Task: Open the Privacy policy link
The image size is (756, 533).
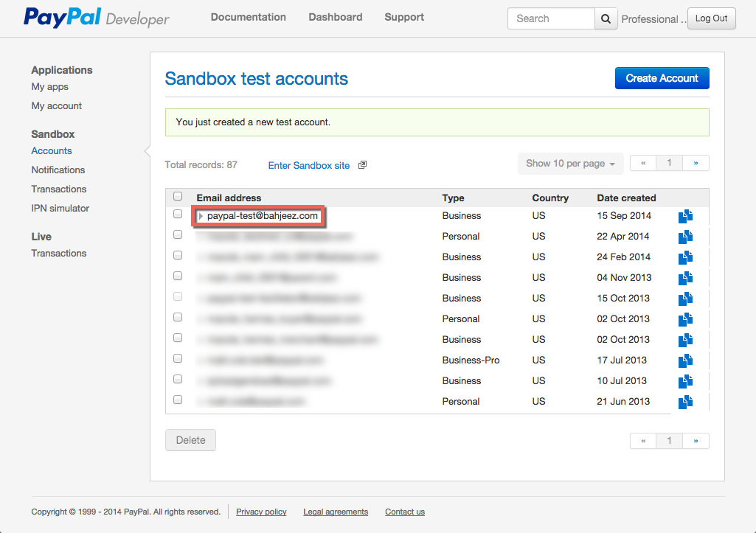Action: [261, 512]
